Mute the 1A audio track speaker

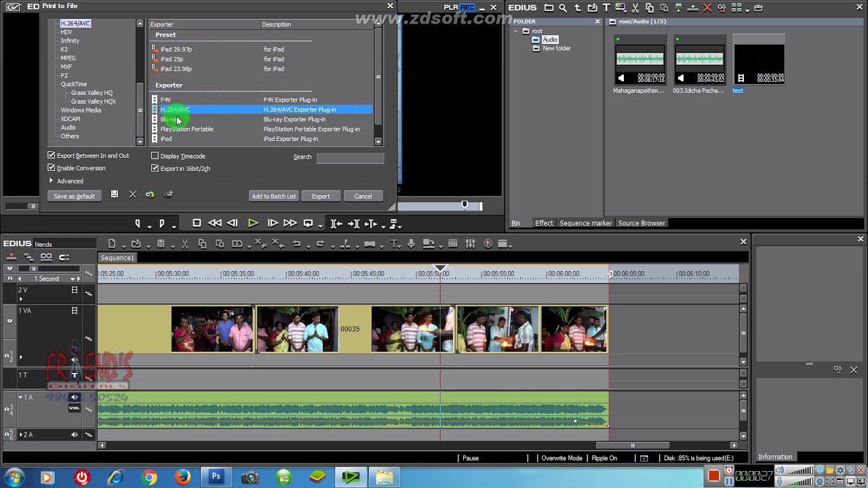(x=75, y=397)
